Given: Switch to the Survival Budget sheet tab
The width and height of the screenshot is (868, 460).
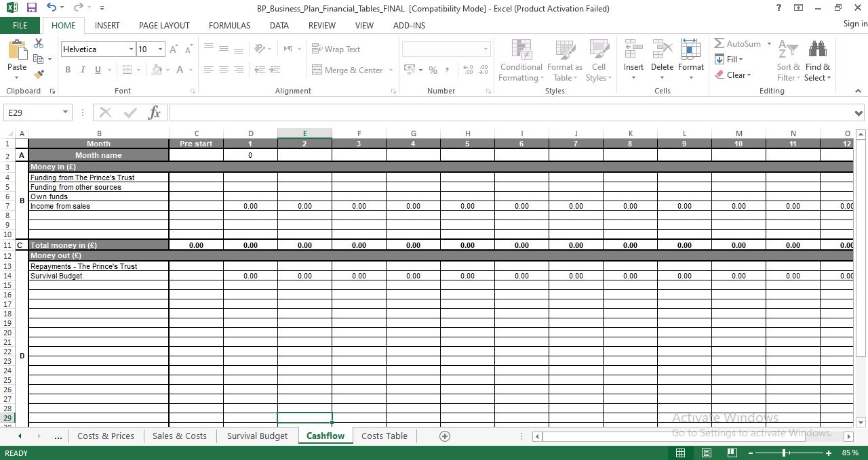Looking at the screenshot, I should (x=257, y=436).
